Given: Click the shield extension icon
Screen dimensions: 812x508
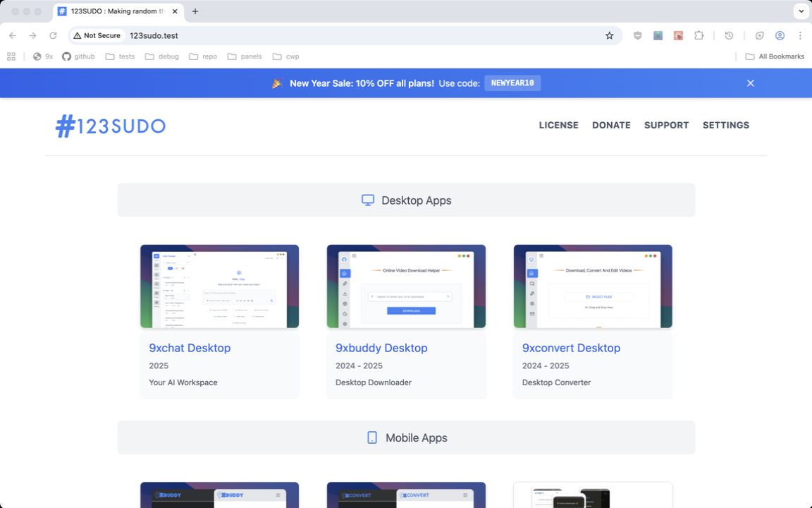Looking at the screenshot, I should pos(637,35).
